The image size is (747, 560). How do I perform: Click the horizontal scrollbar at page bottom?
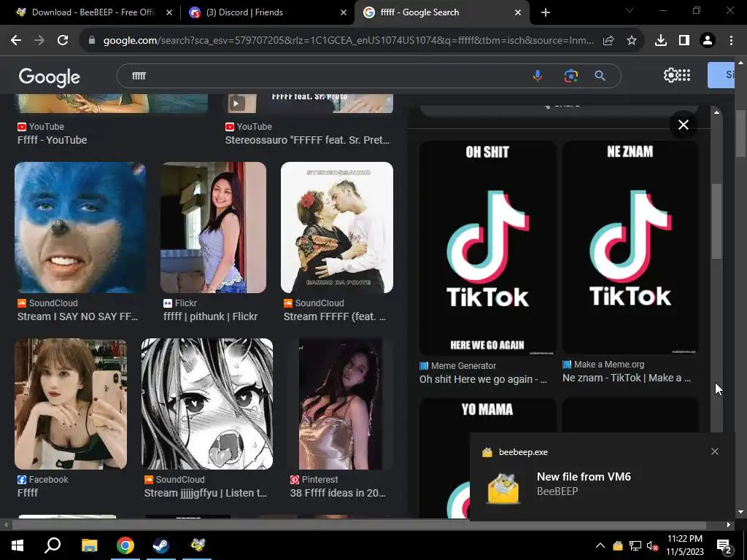point(359,525)
